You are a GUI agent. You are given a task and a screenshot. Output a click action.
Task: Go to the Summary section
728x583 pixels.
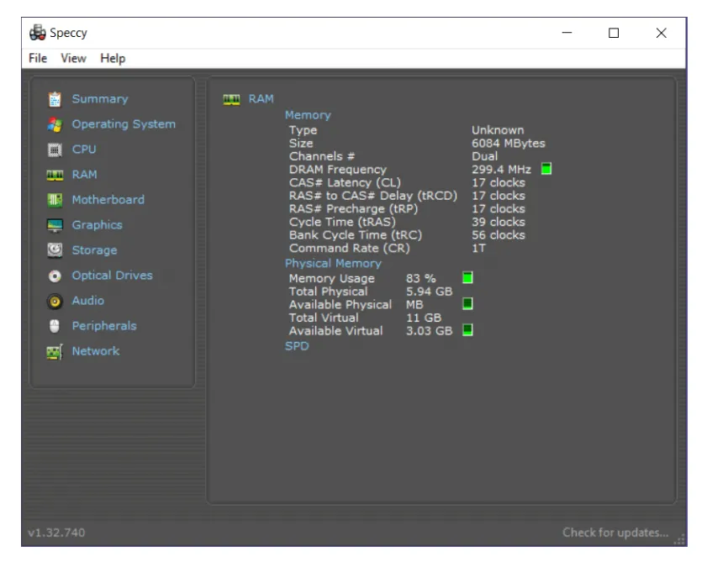(100, 99)
